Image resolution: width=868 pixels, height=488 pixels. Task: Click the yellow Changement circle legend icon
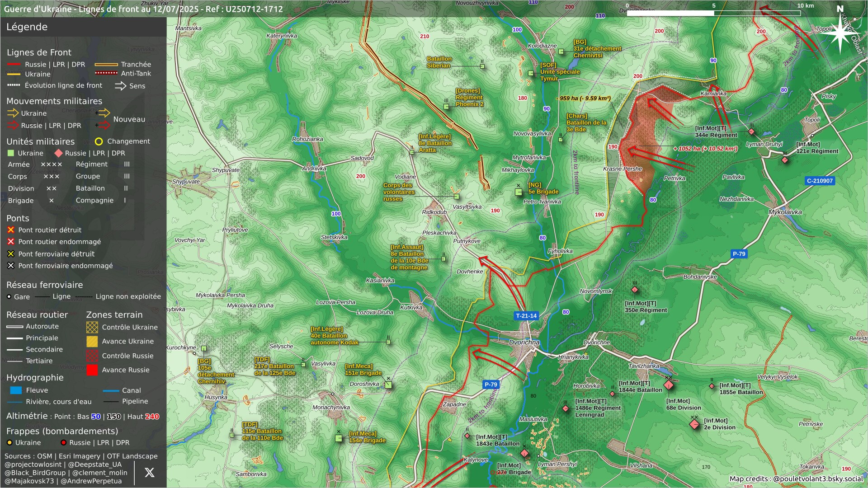coord(99,141)
